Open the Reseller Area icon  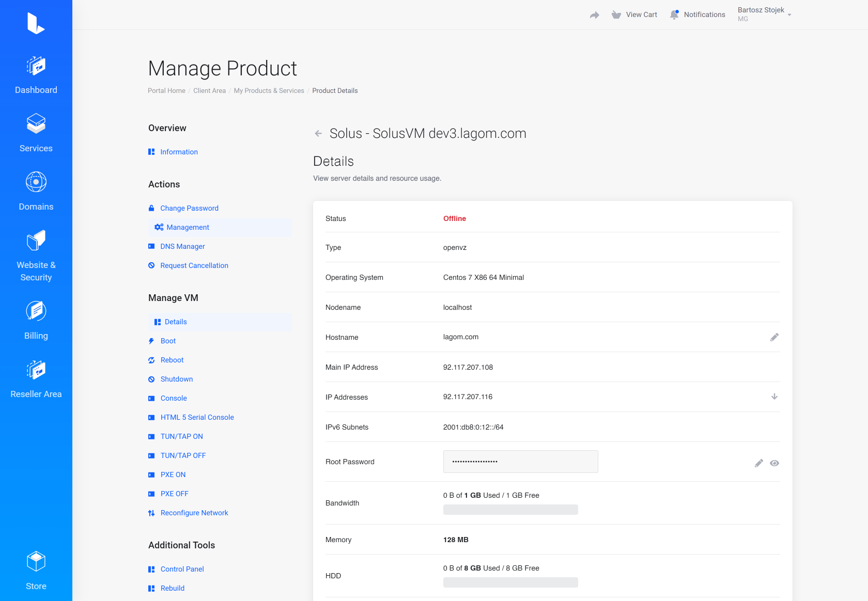tap(36, 370)
